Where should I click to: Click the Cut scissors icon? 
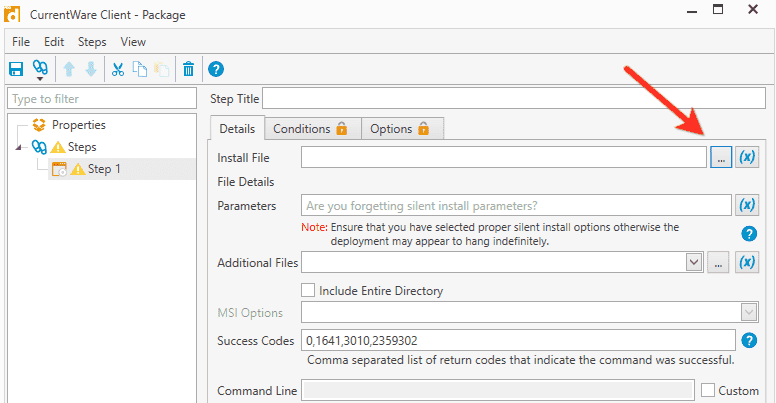[118, 69]
